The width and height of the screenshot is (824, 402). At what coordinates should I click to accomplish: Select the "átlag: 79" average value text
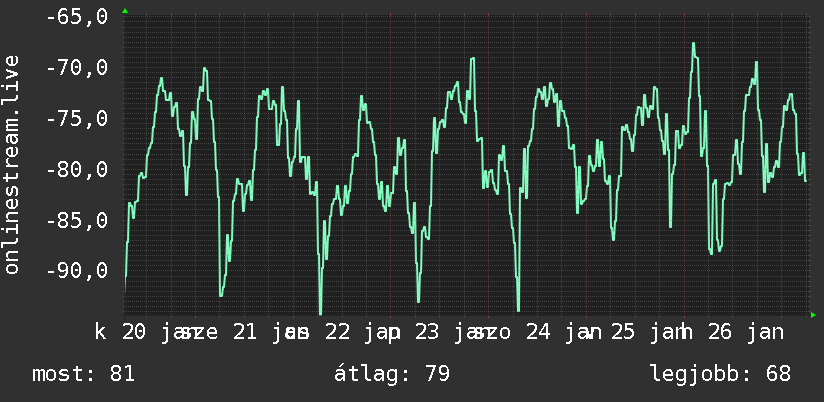click(392, 374)
